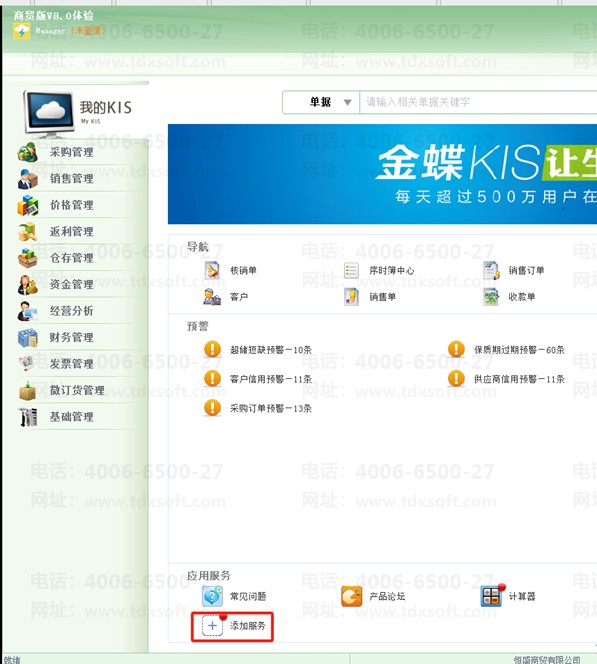Image resolution: width=597 pixels, height=664 pixels.
Task: Open the 经营分析 icon
Action: tap(28, 311)
